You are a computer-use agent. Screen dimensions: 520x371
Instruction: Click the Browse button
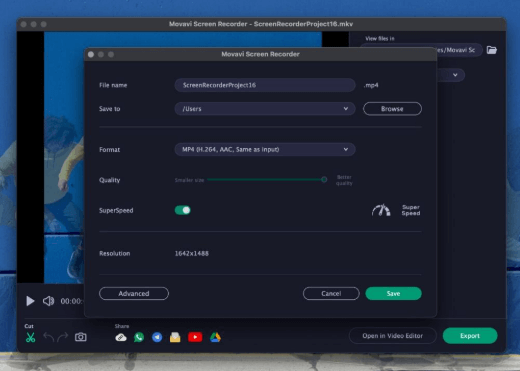[x=392, y=109]
